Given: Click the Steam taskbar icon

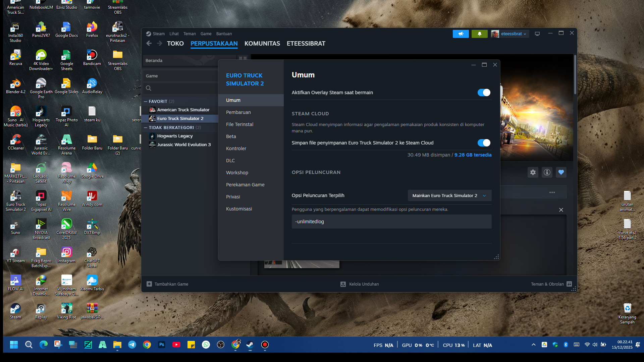Looking at the screenshot, I should (250, 345).
